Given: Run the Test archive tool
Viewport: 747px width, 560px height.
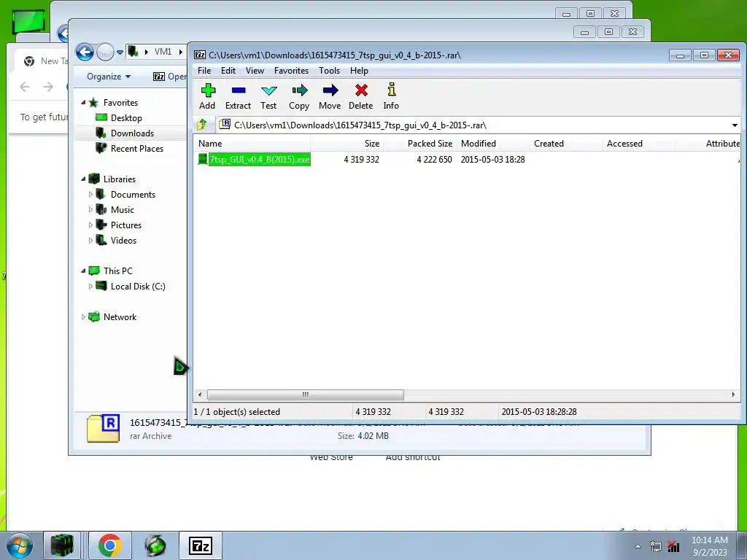Looking at the screenshot, I should pyautogui.click(x=268, y=97).
